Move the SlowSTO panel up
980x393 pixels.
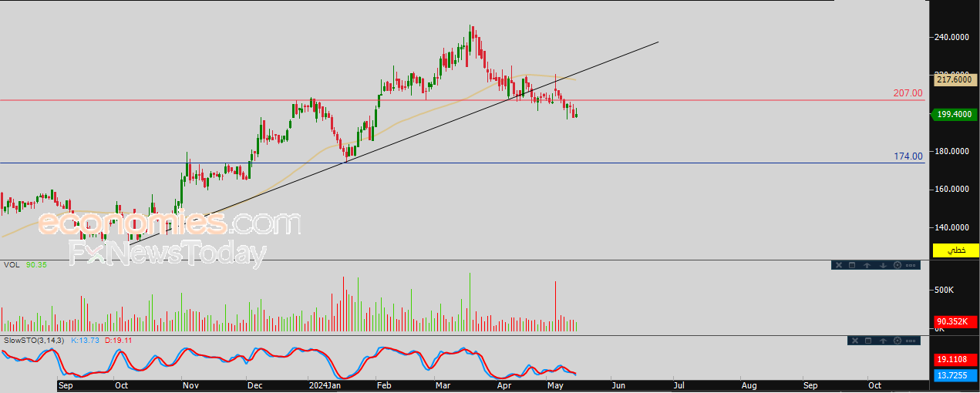point(882,341)
